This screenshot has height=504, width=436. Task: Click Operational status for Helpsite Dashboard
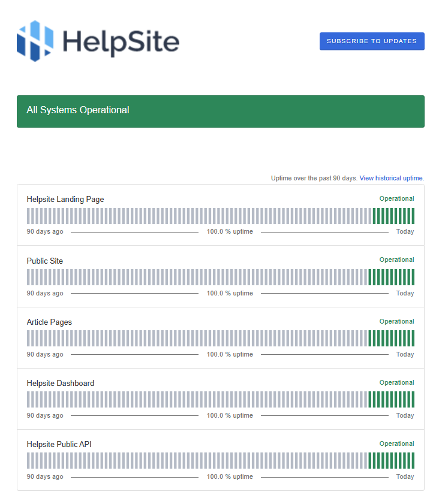tap(397, 382)
